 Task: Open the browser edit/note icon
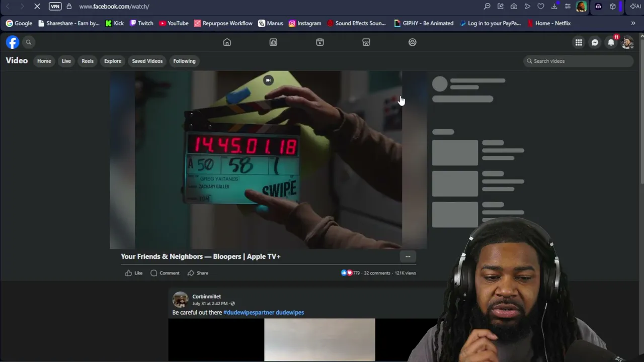tap(501, 7)
